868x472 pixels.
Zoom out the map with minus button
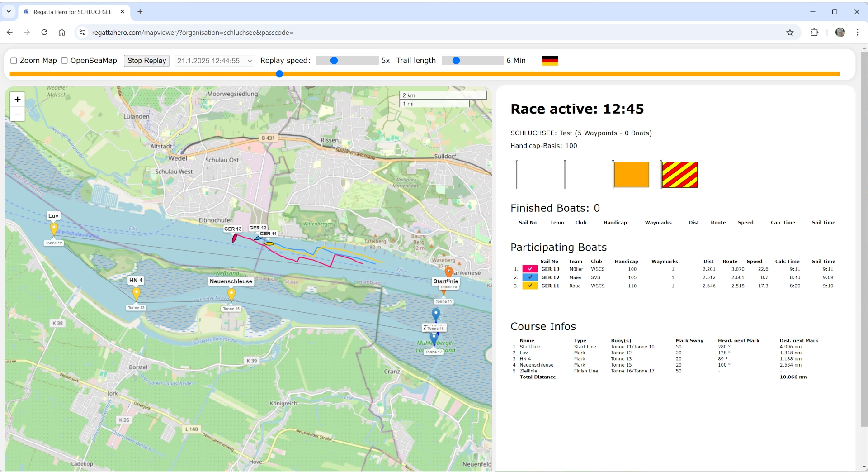18,114
